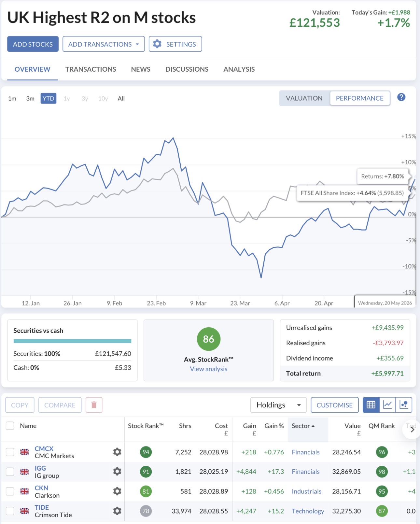Click the UK flag beside CKN

[24, 491]
